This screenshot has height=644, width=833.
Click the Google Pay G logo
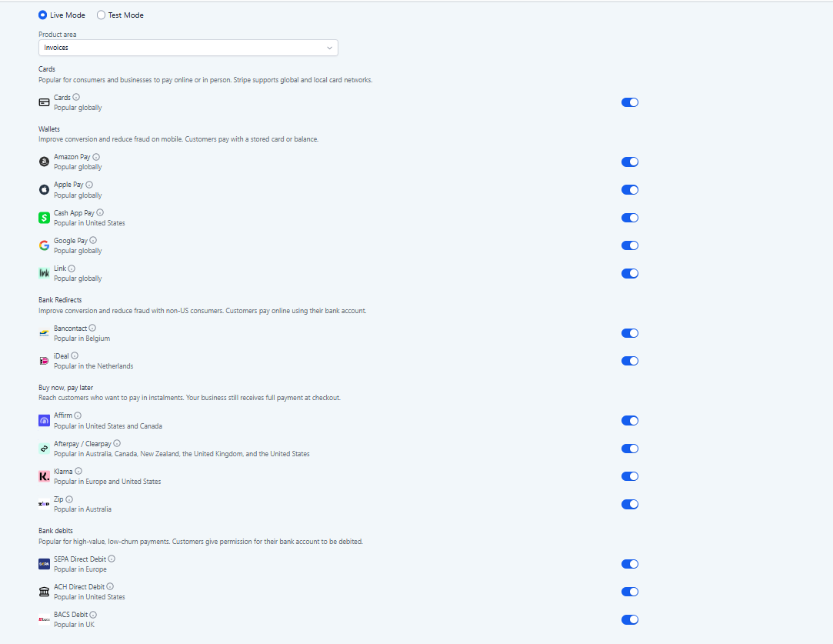[44, 245]
